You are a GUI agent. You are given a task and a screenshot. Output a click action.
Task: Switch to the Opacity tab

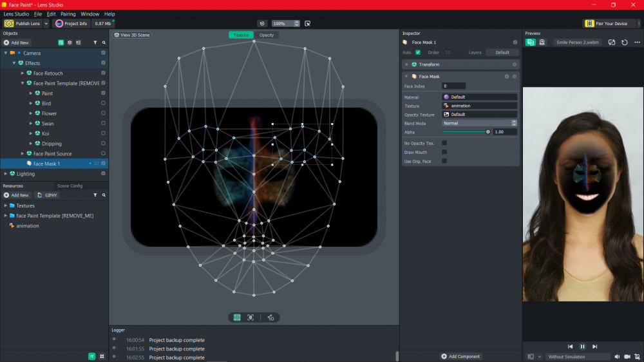(266, 35)
